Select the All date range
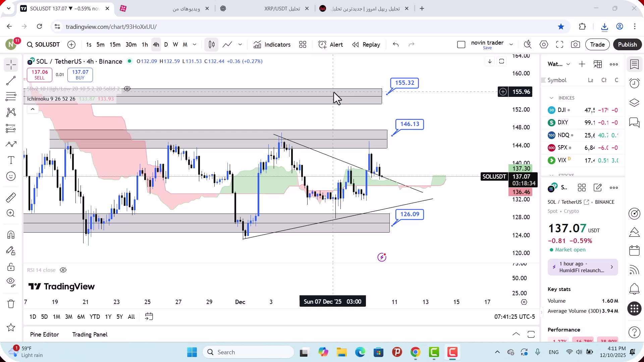 (131, 317)
